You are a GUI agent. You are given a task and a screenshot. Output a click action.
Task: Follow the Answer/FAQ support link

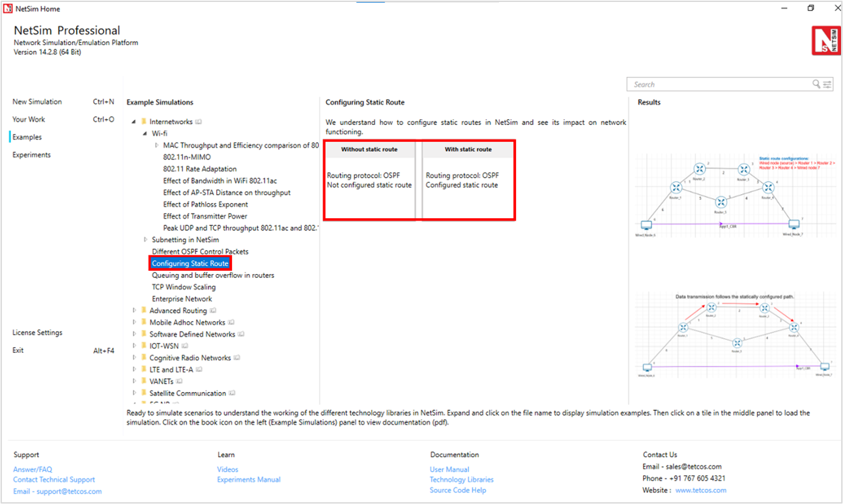[x=33, y=469]
